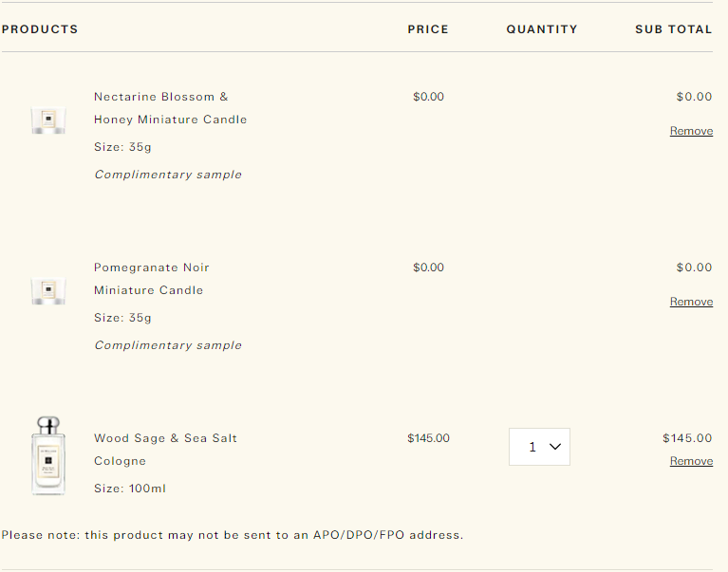
Task: Open Nectarine Blossom & Honey Miniature Candle product link
Action: 161,97
